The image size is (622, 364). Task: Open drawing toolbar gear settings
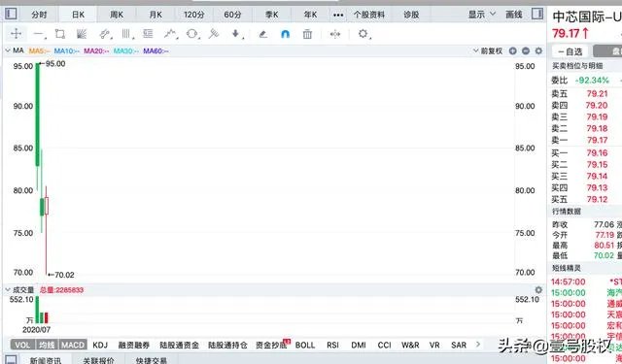(x=363, y=34)
